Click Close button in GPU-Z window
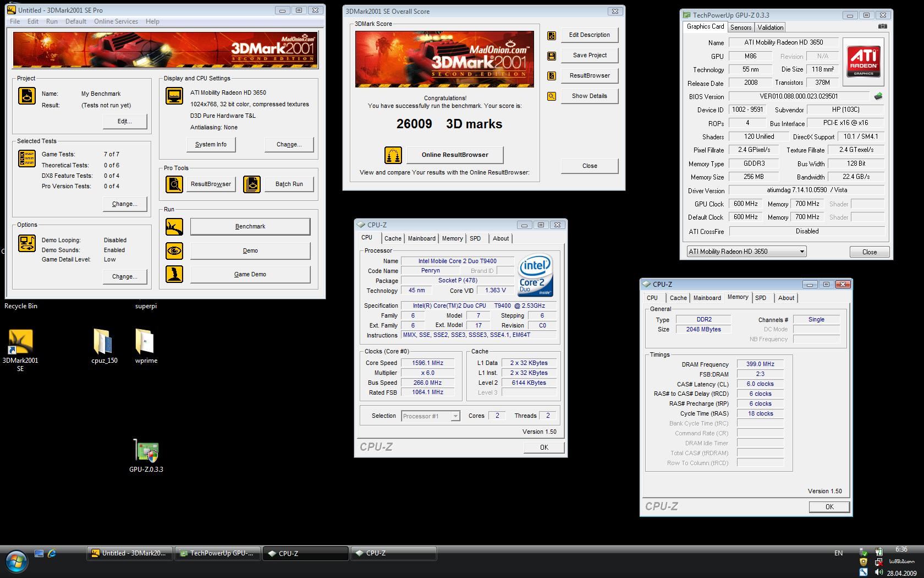This screenshot has width=924, height=578. coord(870,252)
